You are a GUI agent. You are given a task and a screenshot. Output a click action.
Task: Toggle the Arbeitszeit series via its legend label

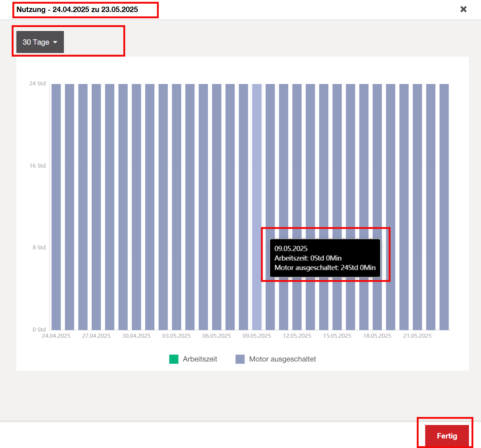point(200,359)
